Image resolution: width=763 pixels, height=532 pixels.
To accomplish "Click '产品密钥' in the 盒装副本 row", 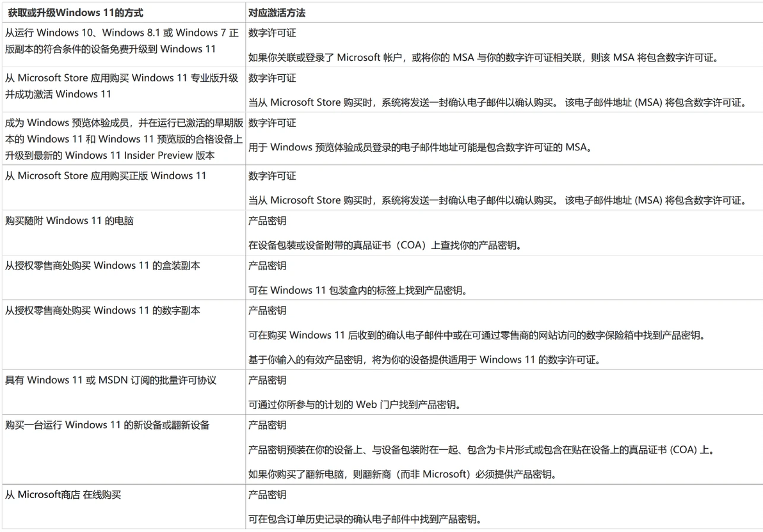I will (x=267, y=266).
